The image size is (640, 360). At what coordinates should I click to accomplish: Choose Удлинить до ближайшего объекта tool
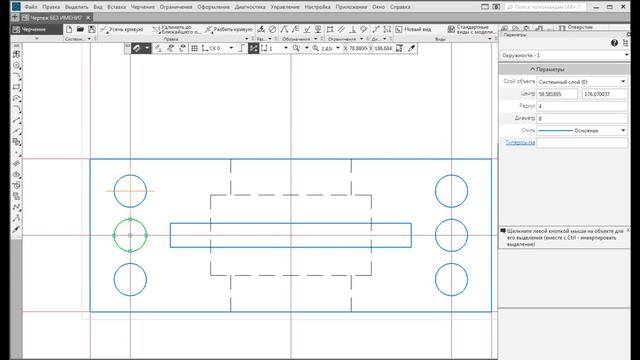pos(176,29)
